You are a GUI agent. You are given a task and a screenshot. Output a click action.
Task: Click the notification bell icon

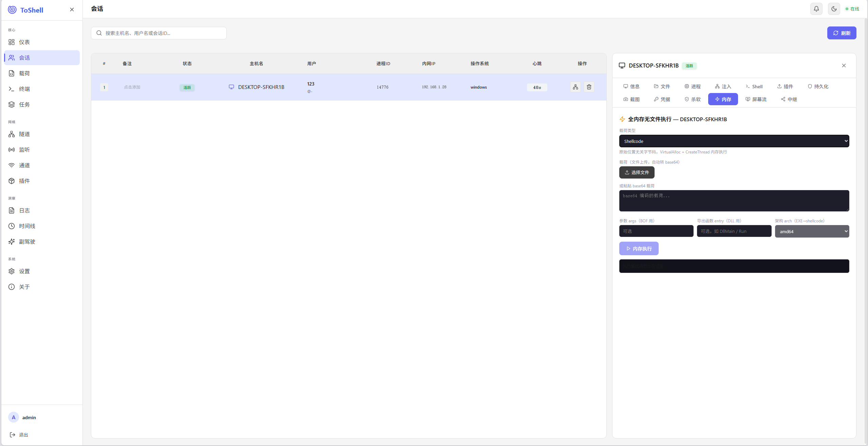tap(816, 9)
